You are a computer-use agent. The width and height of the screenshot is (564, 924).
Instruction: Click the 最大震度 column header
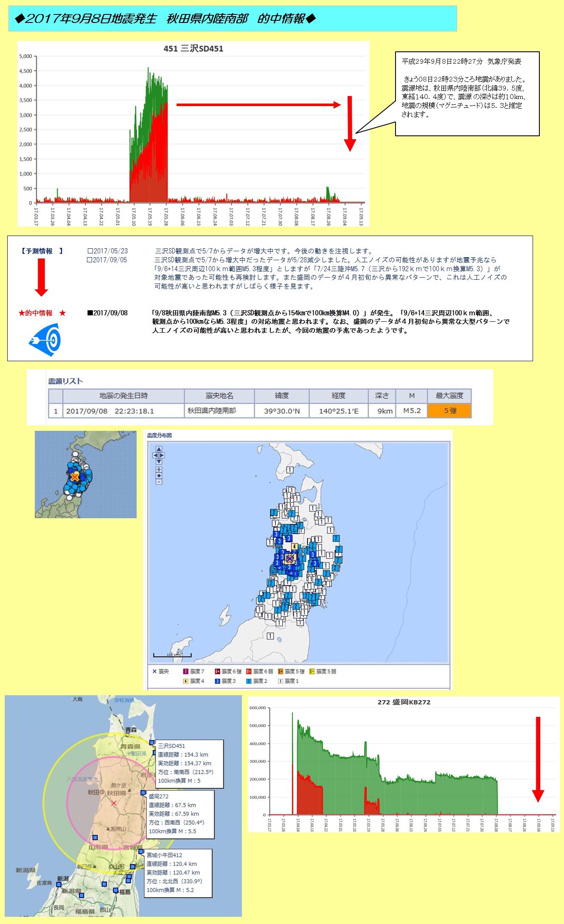click(449, 396)
